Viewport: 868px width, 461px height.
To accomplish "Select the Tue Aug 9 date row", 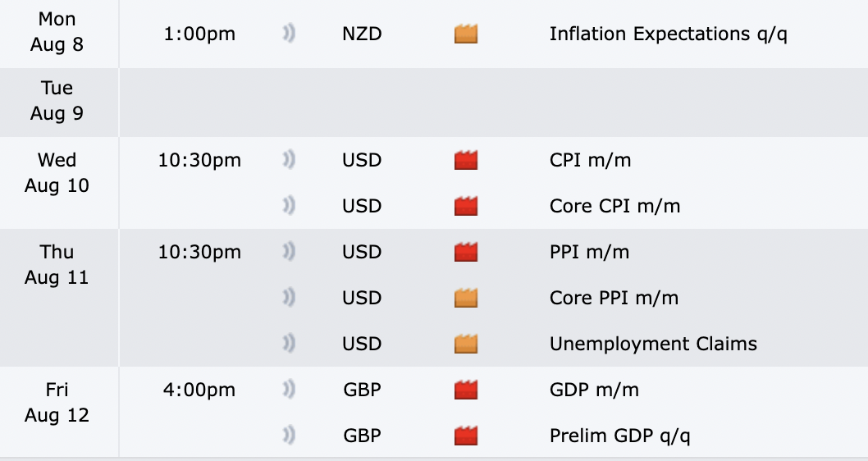I will pyautogui.click(x=57, y=100).
